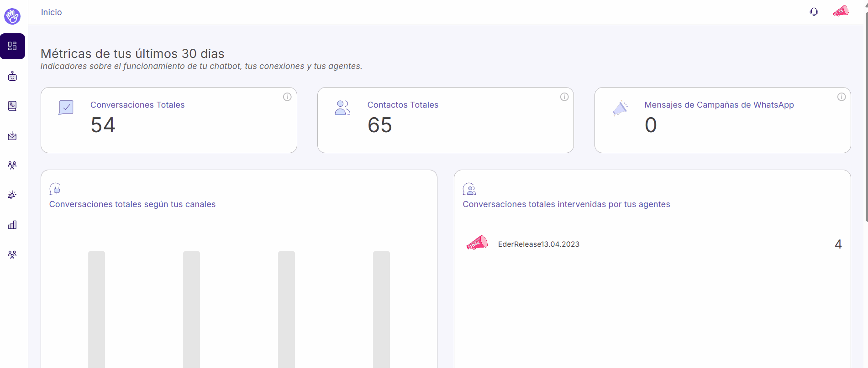Viewport: 868px width, 368px height.
Task: Click the Inicio breadcrumb title
Action: coord(51,12)
